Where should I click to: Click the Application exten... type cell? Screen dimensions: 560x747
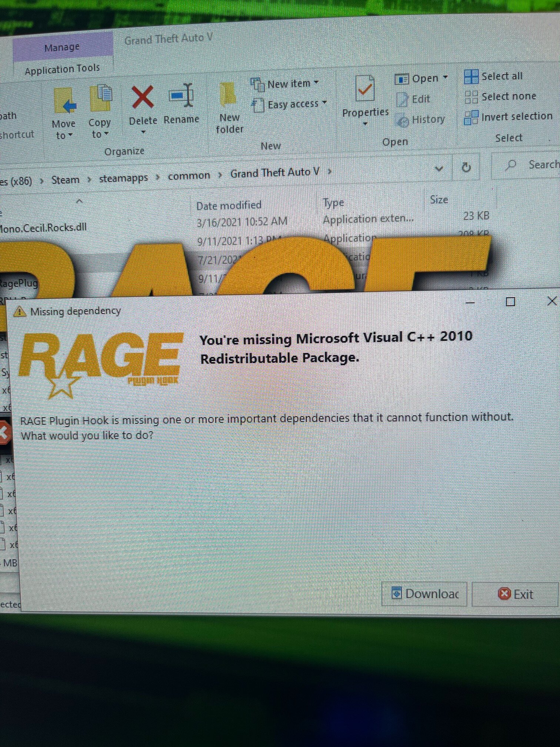pos(368,219)
